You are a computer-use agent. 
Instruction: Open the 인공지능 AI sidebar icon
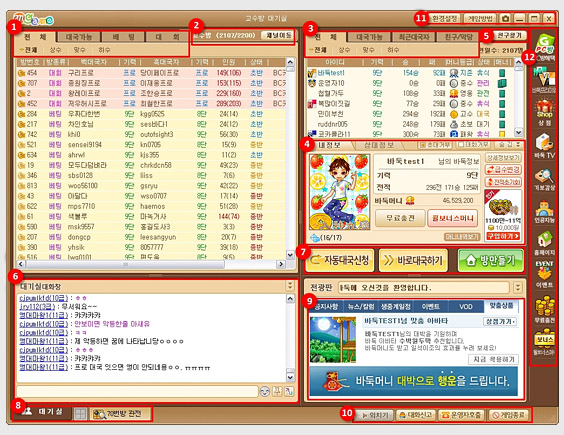click(x=544, y=212)
